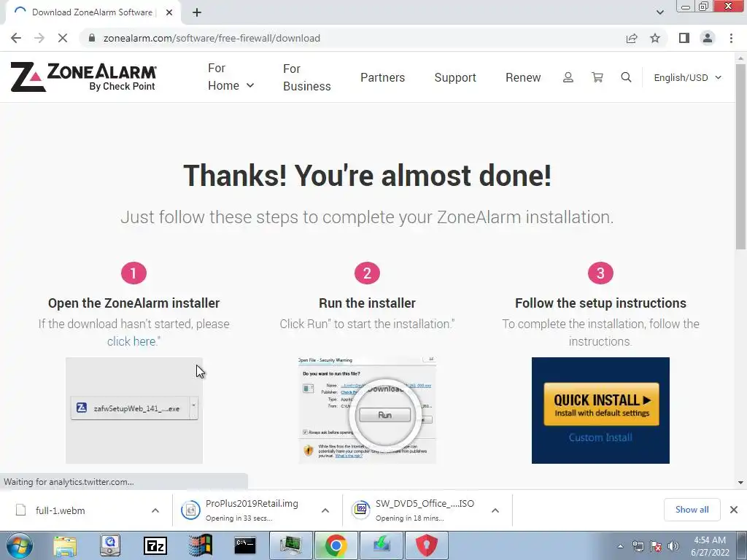View site security lock icon
Image resolution: width=747 pixels, height=560 pixels.
pyautogui.click(x=92, y=38)
